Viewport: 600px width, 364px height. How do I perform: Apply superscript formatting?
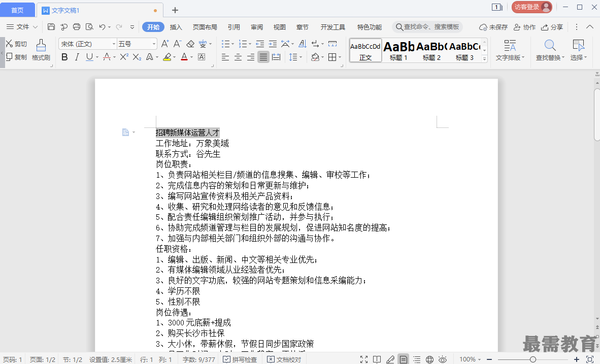[124, 57]
